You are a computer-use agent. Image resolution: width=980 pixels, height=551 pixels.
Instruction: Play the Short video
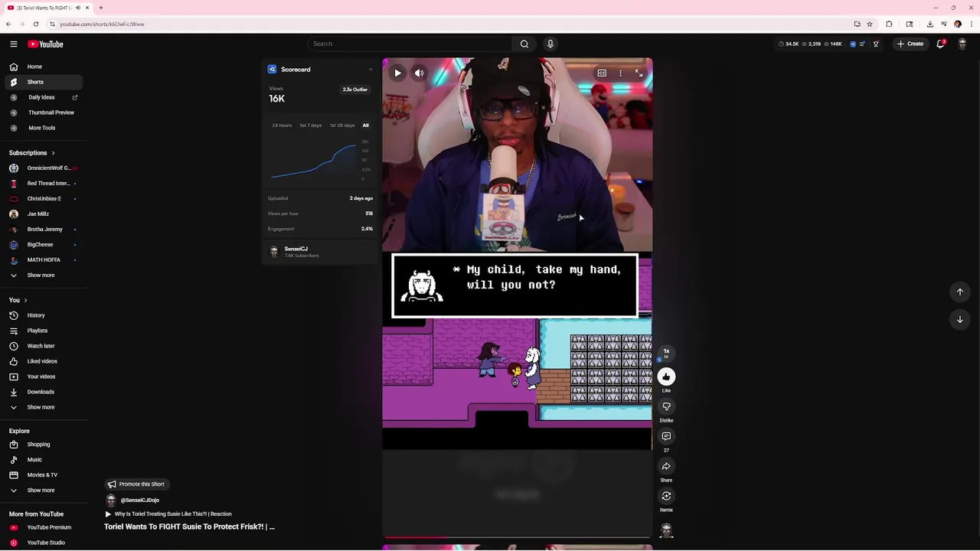pos(397,73)
